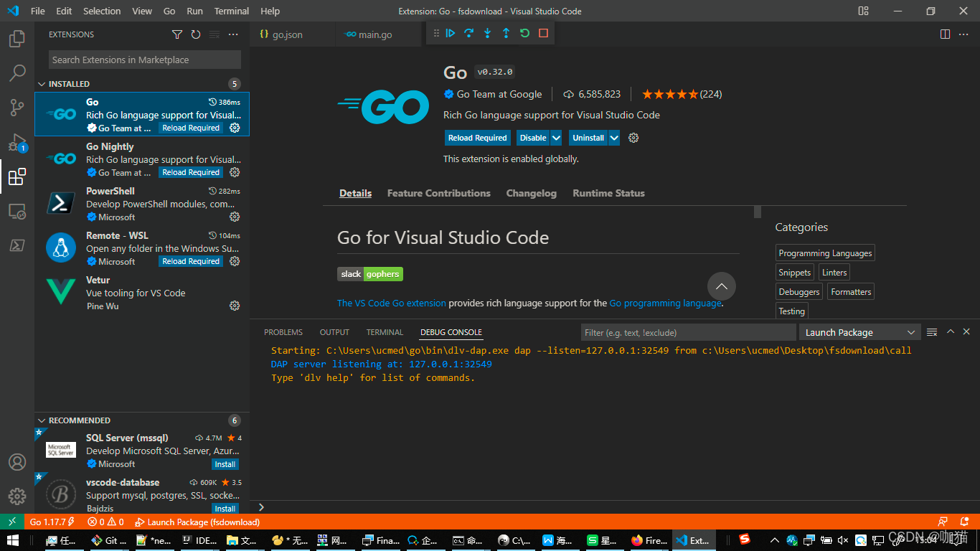This screenshot has height=551, width=980.
Task: Click the Uninstall button
Action: point(588,138)
